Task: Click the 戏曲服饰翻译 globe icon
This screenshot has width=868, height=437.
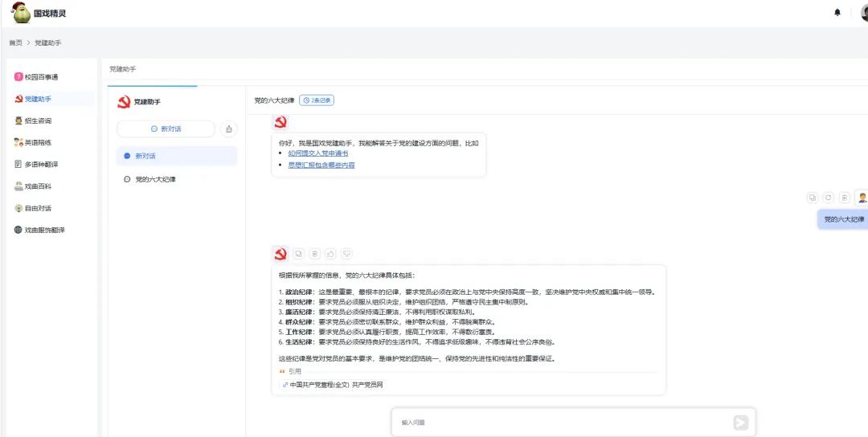Action: (x=18, y=230)
